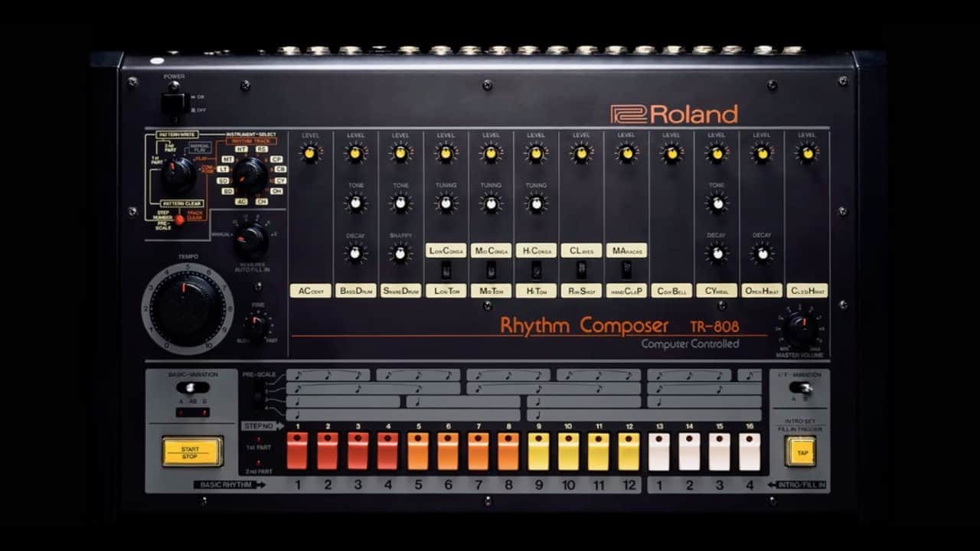This screenshot has height=551, width=980.
Task: Tap white step button 16
Action: pyautogui.click(x=750, y=451)
